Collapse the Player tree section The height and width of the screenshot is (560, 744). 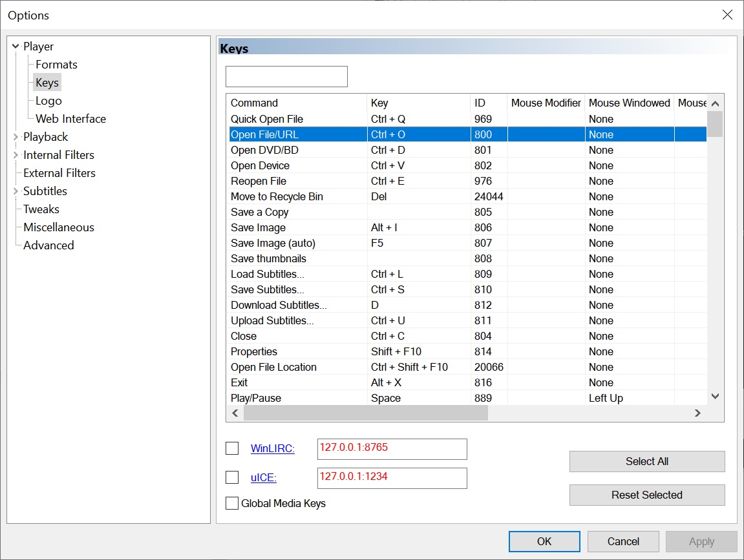pyautogui.click(x=15, y=46)
